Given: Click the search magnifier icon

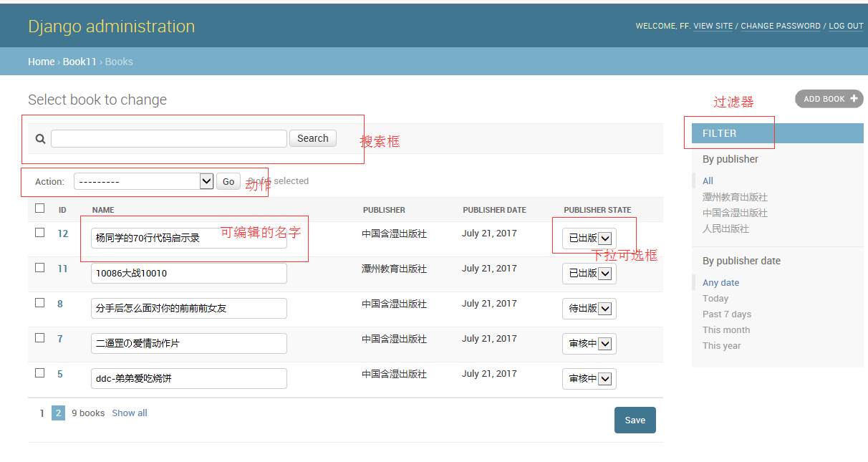Looking at the screenshot, I should [40, 139].
